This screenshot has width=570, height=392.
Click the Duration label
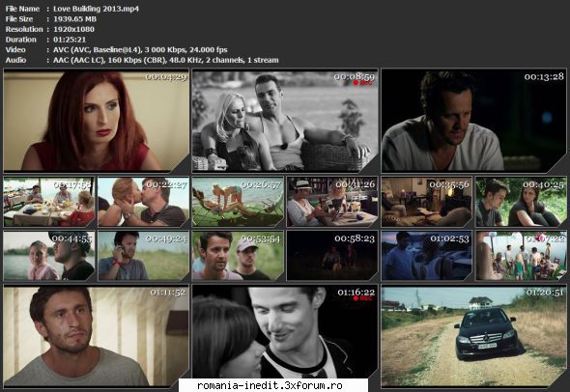coord(20,40)
